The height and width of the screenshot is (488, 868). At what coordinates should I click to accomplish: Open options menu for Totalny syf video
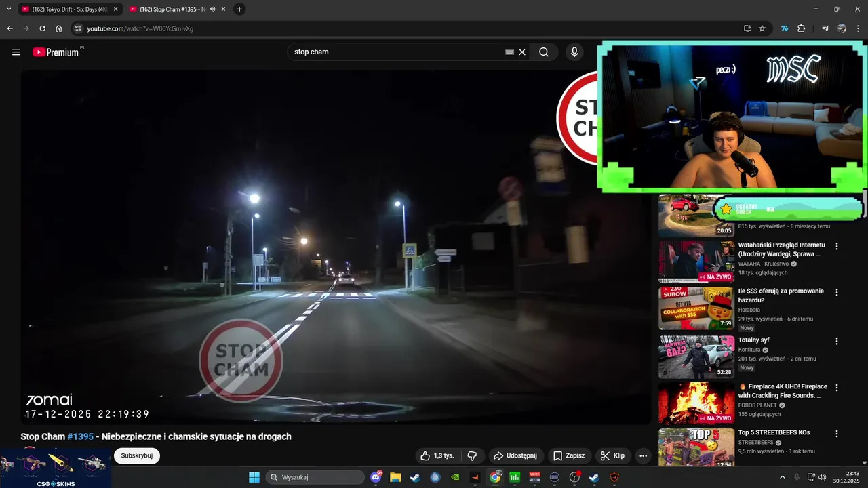click(837, 342)
